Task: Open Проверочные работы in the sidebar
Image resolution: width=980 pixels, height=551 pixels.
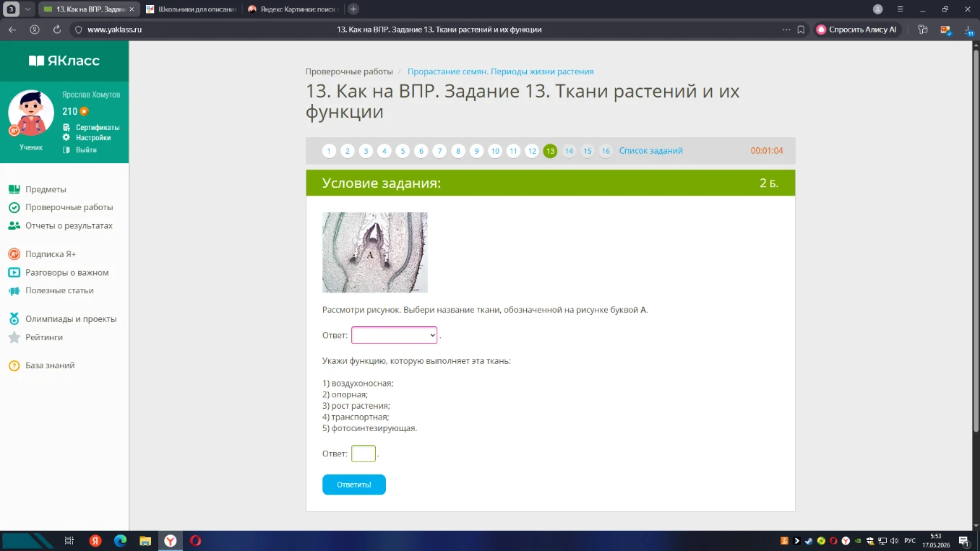Action: pyautogui.click(x=69, y=207)
